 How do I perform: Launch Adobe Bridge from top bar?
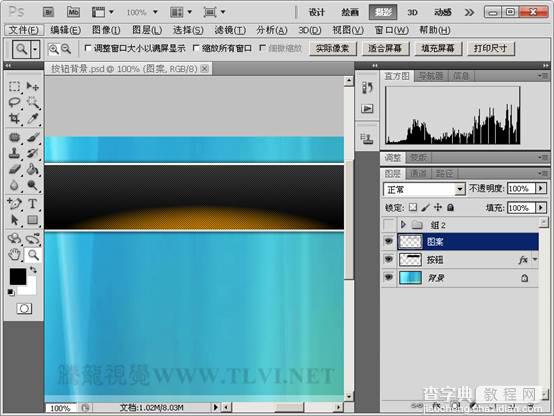click(49, 12)
